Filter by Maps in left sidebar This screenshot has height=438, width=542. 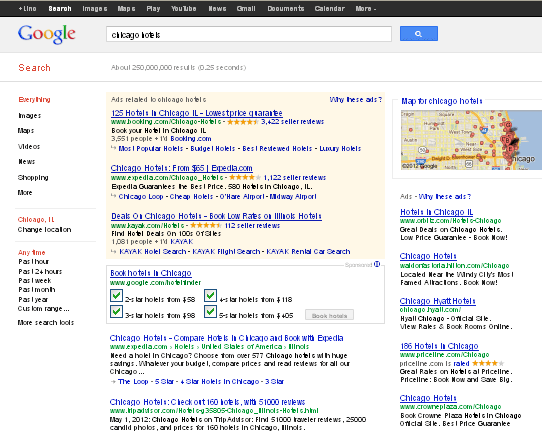[x=26, y=131]
